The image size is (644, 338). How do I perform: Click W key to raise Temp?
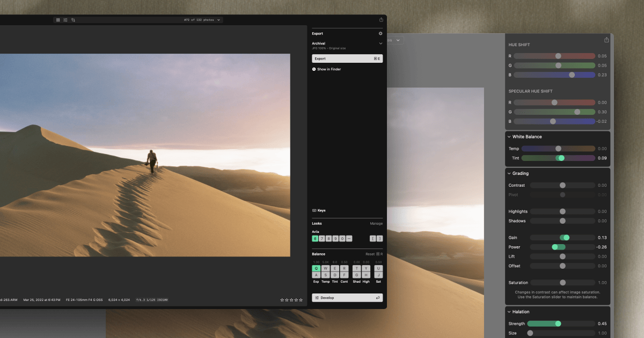click(x=325, y=268)
